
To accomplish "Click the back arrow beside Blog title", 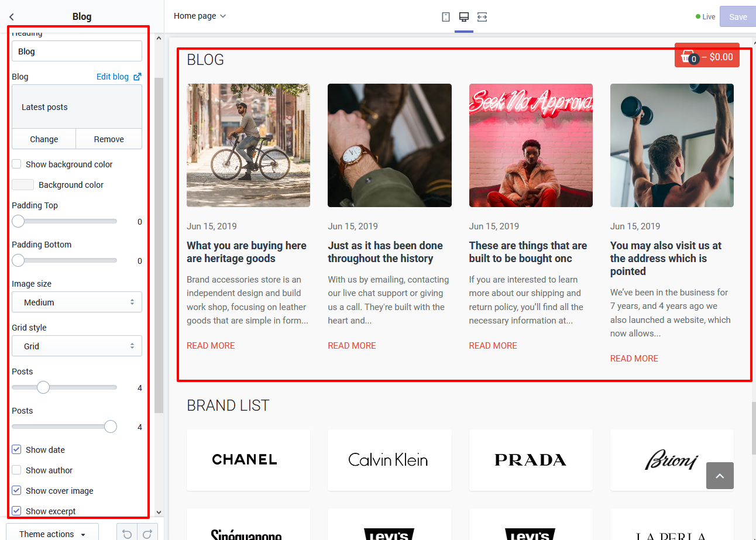I will pyautogui.click(x=12, y=17).
